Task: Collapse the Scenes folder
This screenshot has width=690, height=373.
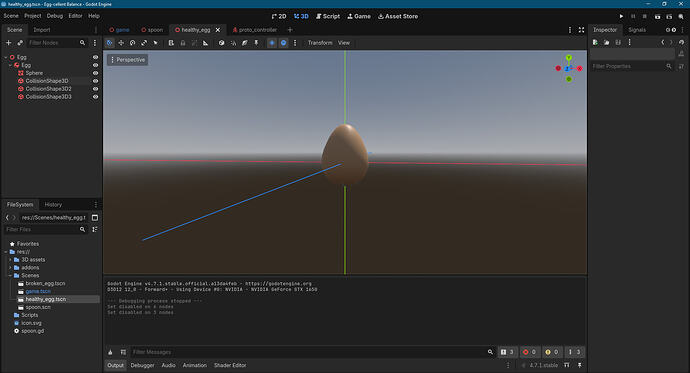Action: coord(10,275)
